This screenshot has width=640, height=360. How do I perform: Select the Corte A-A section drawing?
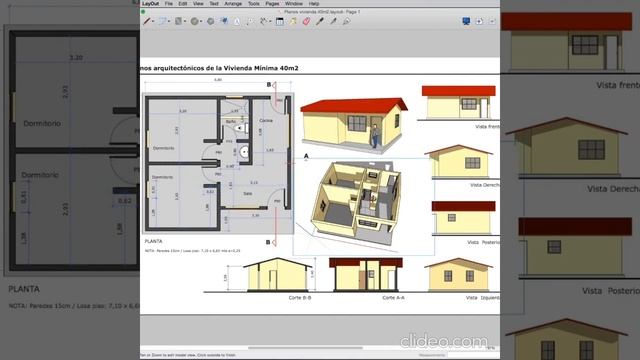(366, 274)
